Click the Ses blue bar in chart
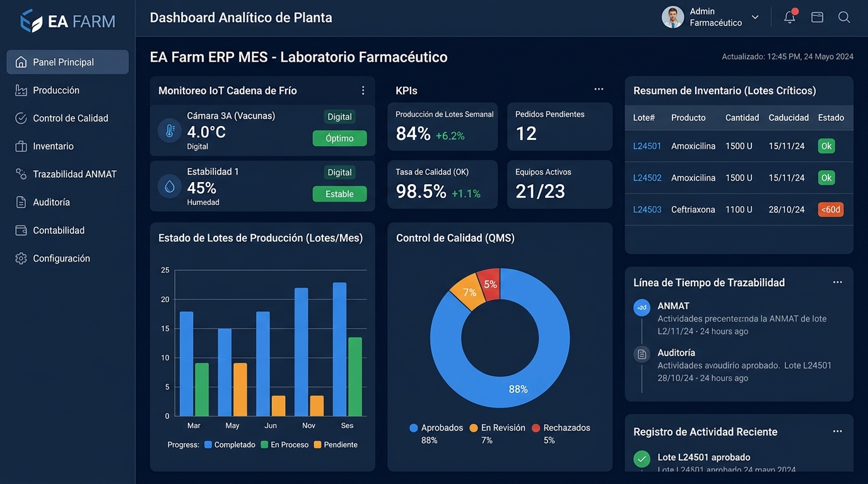 pos(339,349)
